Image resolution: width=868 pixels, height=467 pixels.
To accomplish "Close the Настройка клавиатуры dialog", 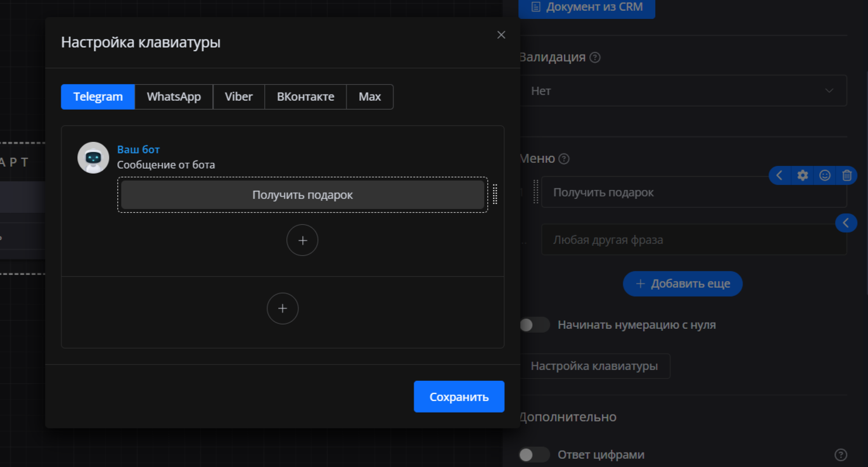I will [x=501, y=35].
